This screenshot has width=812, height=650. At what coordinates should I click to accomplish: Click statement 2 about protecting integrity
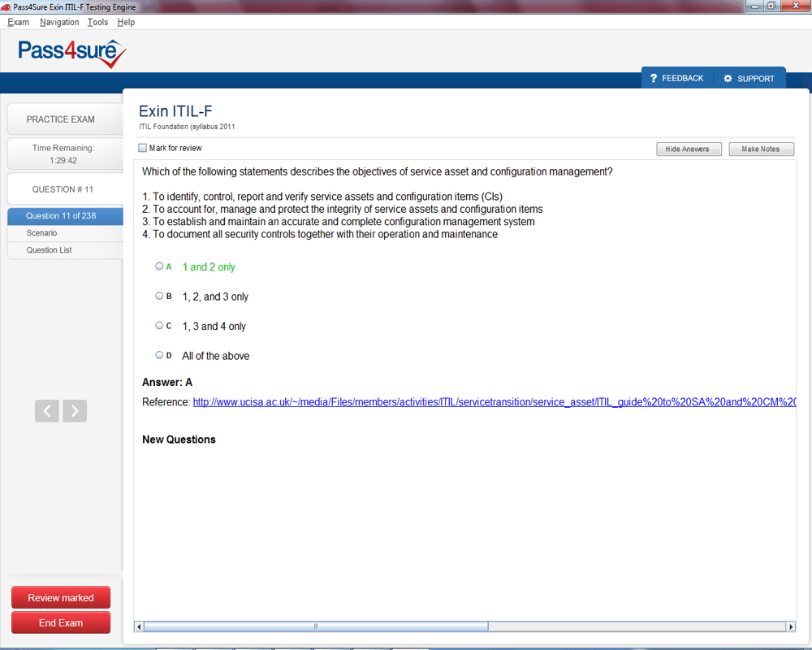pos(343,209)
